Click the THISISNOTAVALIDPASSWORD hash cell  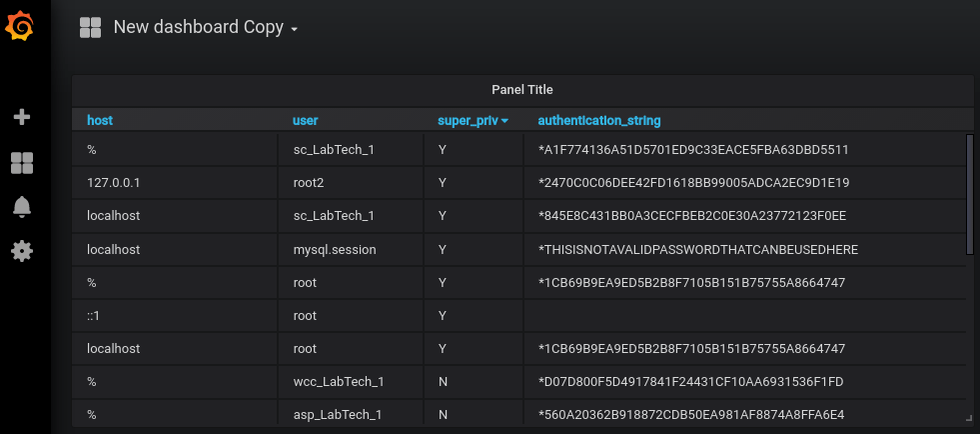tap(697, 249)
